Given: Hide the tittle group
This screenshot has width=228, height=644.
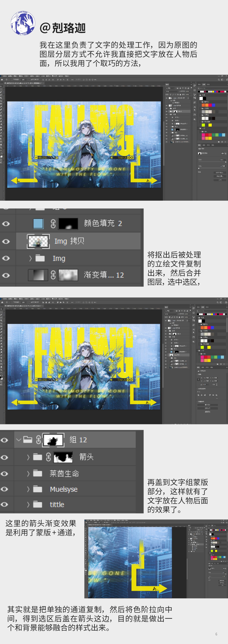Looking at the screenshot, I should click(x=4, y=504).
